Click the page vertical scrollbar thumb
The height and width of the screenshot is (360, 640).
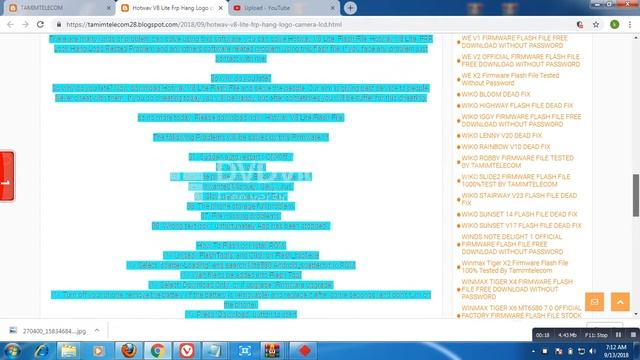(636, 195)
